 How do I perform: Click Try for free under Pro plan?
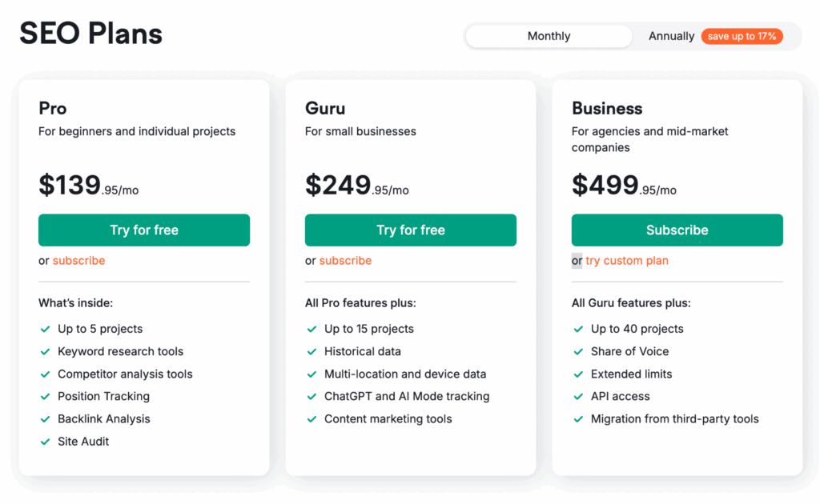pyautogui.click(x=144, y=230)
